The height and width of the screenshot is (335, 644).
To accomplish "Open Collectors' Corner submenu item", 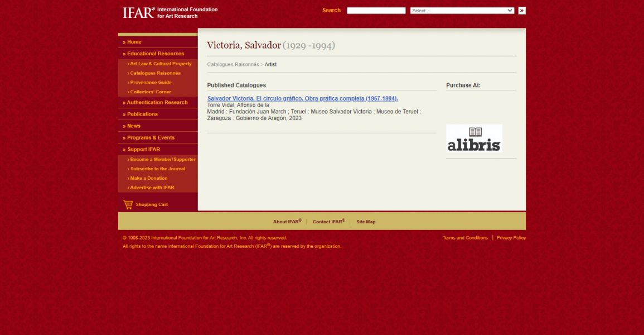I will [x=151, y=92].
